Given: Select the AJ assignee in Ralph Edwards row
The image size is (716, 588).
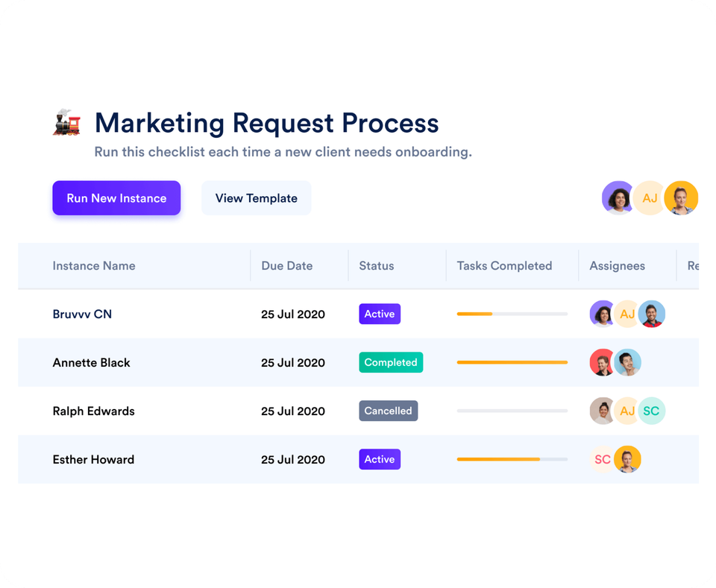Looking at the screenshot, I should (x=627, y=411).
